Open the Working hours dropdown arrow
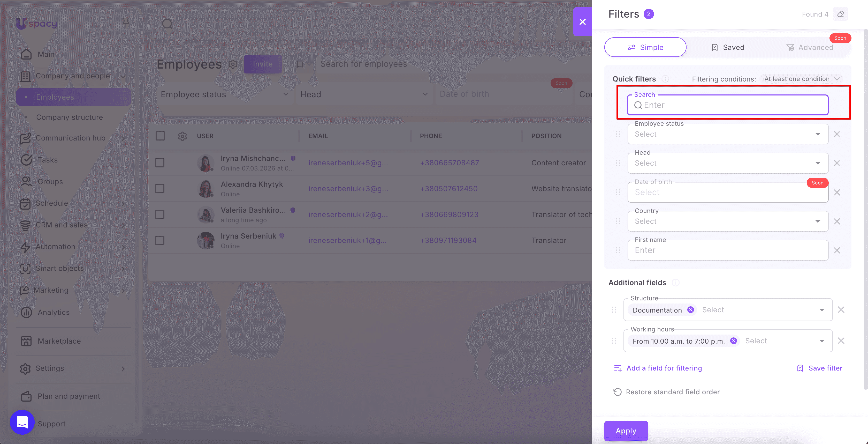This screenshot has height=444, width=868. [822, 341]
